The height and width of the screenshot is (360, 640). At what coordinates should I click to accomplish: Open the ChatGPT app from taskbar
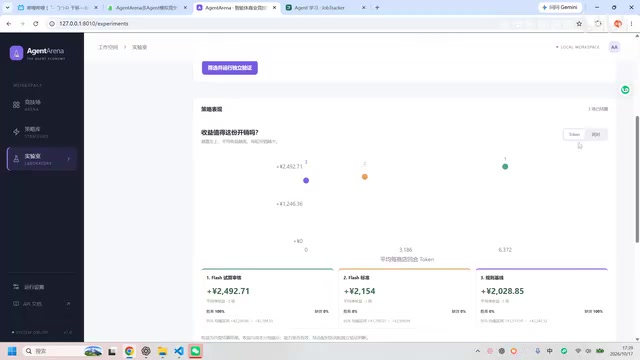[x=146, y=351]
